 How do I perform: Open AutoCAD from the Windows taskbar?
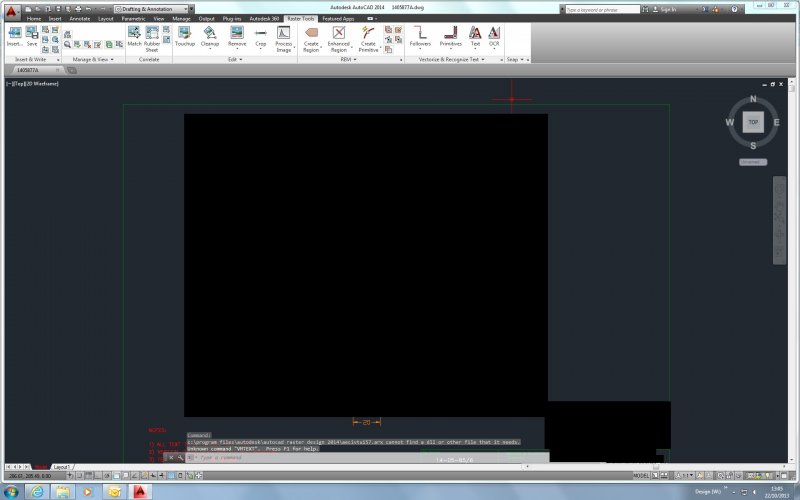140,492
